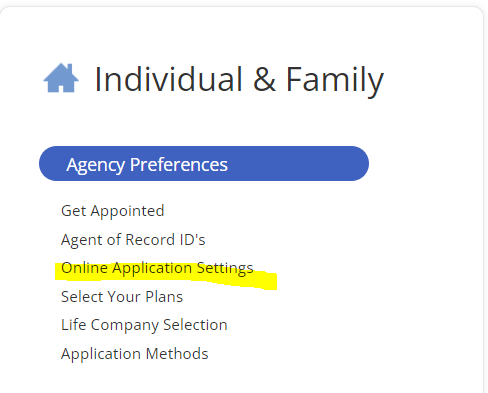
Task: Open the Get Appointed link
Action: point(113,211)
